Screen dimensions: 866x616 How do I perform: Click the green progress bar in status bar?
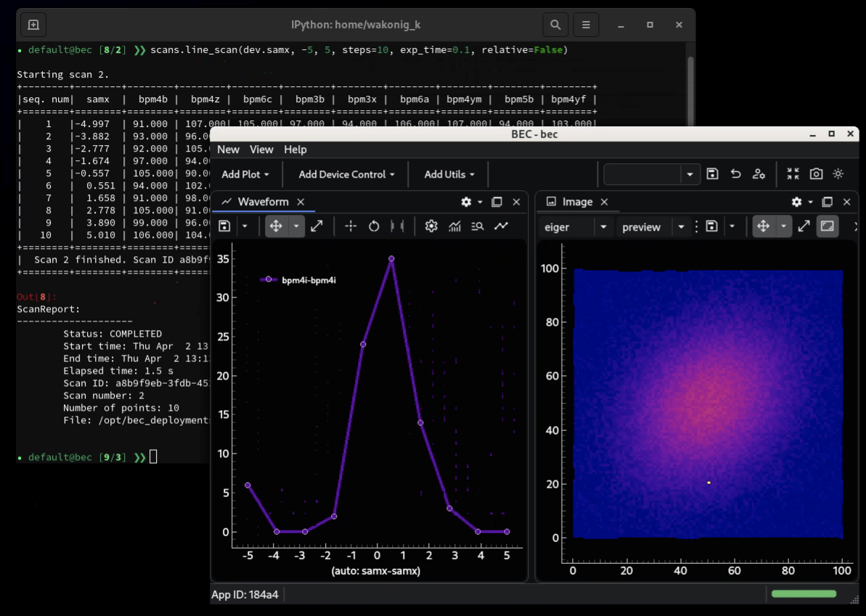804,594
